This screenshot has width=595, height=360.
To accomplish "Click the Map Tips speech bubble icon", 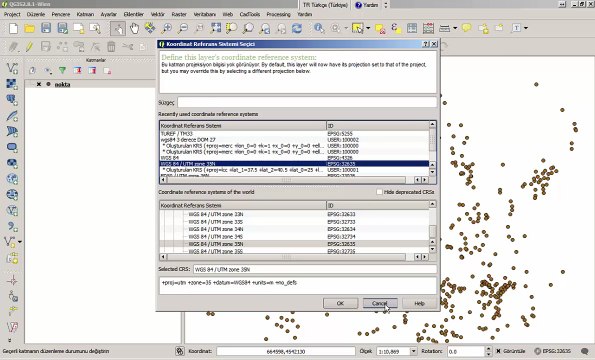I will pyautogui.click(x=467, y=28).
